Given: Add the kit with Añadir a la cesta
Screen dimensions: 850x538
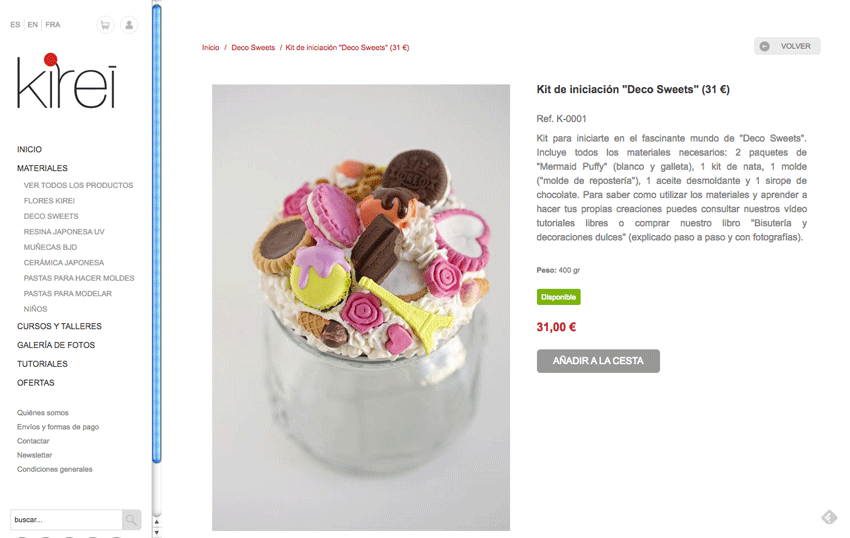Looking at the screenshot, I should coord(598,361).
